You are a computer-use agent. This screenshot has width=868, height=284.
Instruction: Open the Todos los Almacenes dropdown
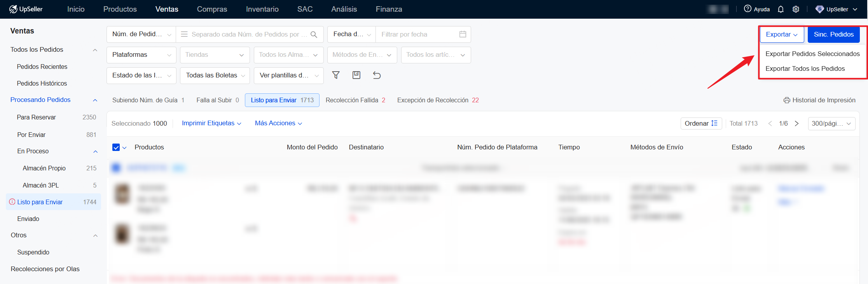288,55
